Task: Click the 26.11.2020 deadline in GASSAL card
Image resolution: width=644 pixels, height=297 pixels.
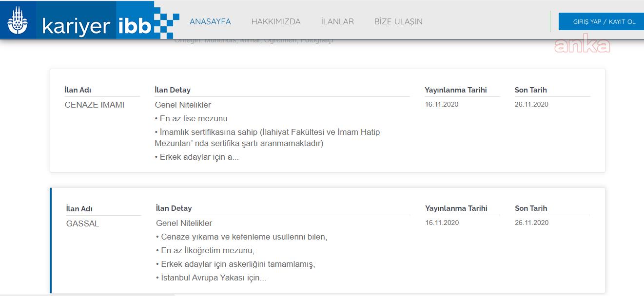Action: (532, 223)
